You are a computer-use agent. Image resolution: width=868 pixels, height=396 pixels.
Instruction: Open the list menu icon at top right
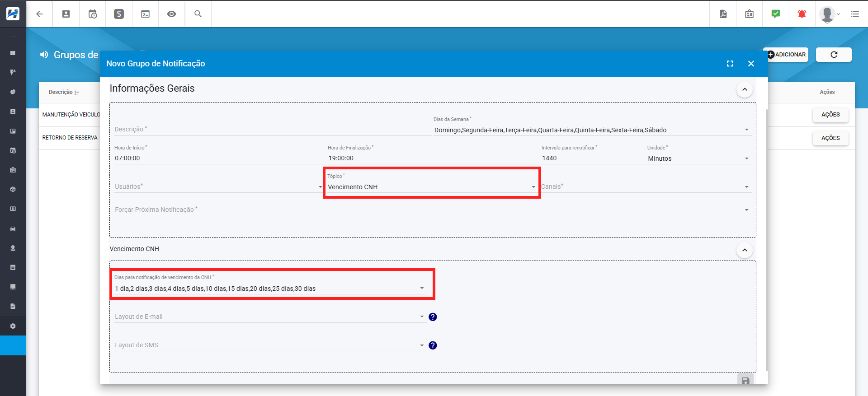tap(855, 14)
